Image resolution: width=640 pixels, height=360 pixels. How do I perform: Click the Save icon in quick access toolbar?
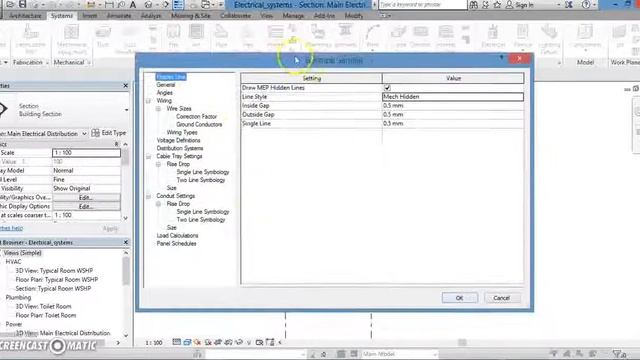click(x=22, y=4)
